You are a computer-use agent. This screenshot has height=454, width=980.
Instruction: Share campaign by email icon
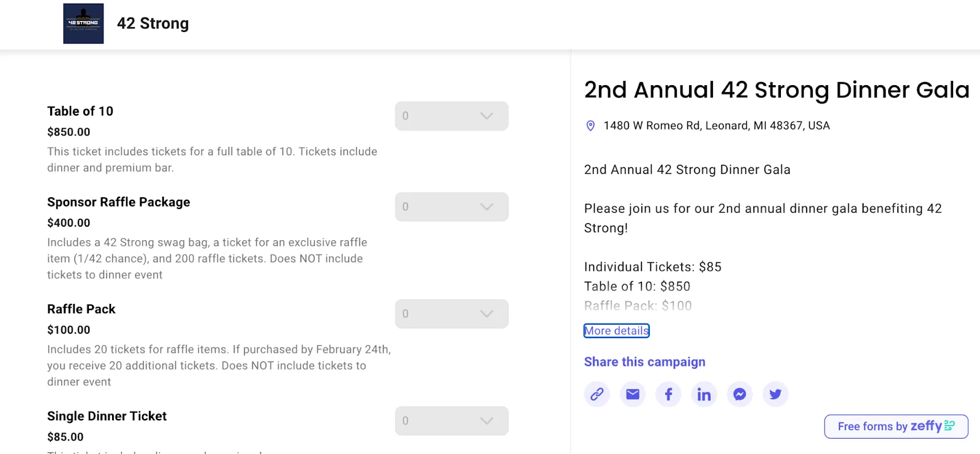(633, 394)
